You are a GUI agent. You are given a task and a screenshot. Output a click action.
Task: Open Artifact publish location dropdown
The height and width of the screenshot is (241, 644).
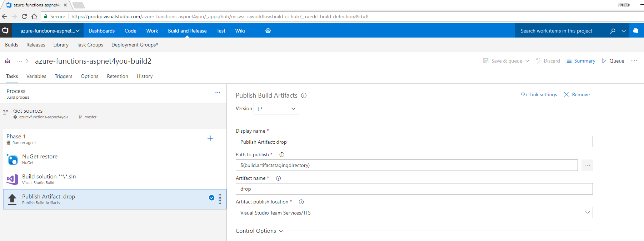(x=414, y=213)
